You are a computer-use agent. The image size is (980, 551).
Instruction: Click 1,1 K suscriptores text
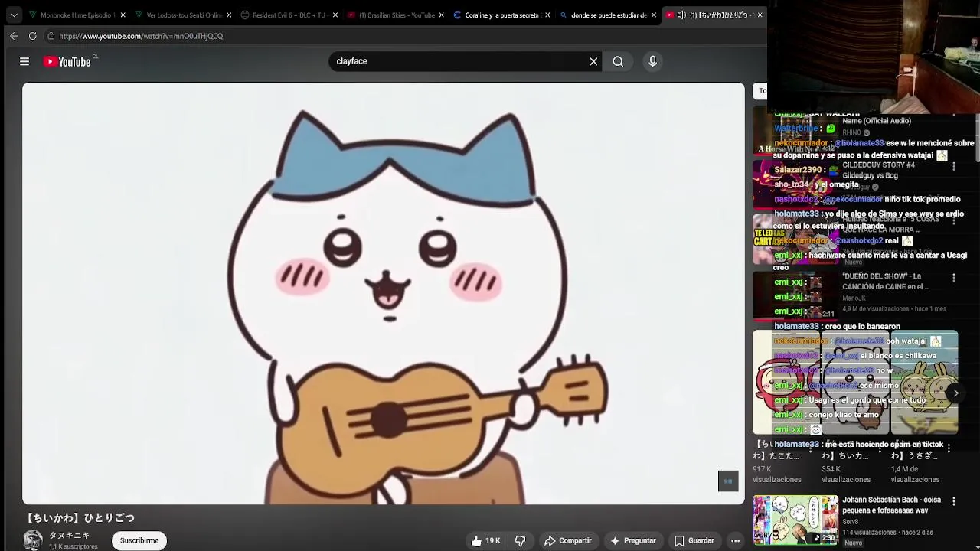pos(73,546)
